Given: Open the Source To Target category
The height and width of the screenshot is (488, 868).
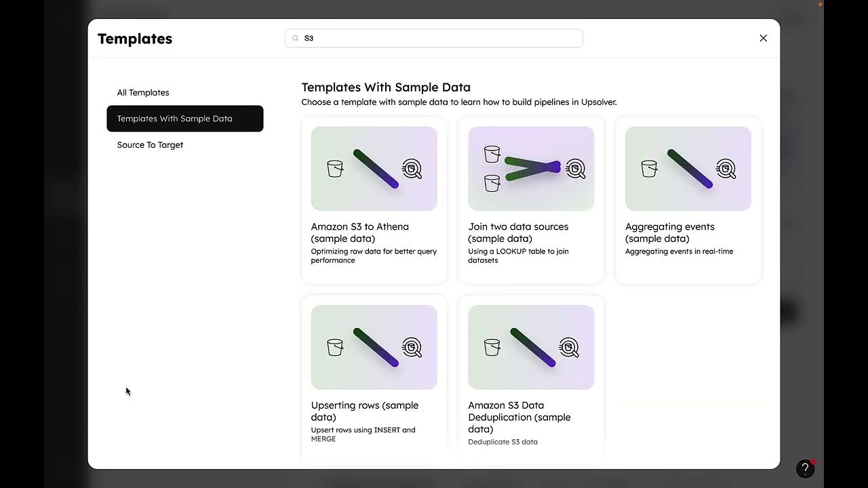Looking at the screenshot, I should 150,145.
